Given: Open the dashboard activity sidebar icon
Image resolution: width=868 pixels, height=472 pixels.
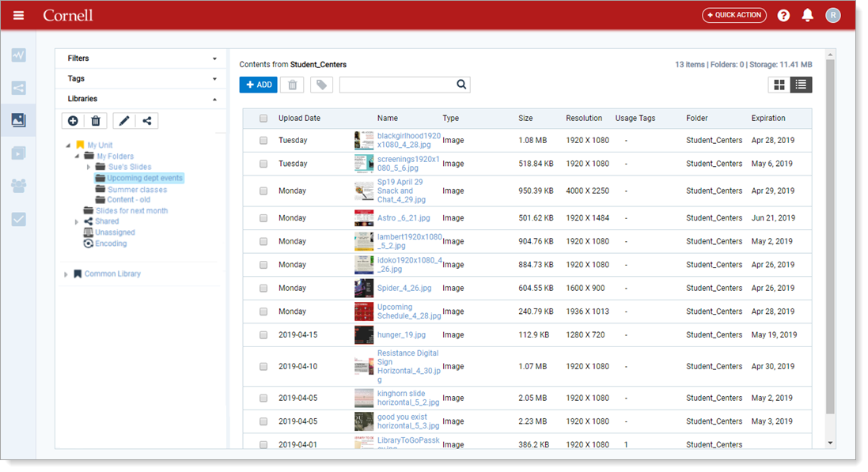Looking at the screenshot, I should coord(18,55).
